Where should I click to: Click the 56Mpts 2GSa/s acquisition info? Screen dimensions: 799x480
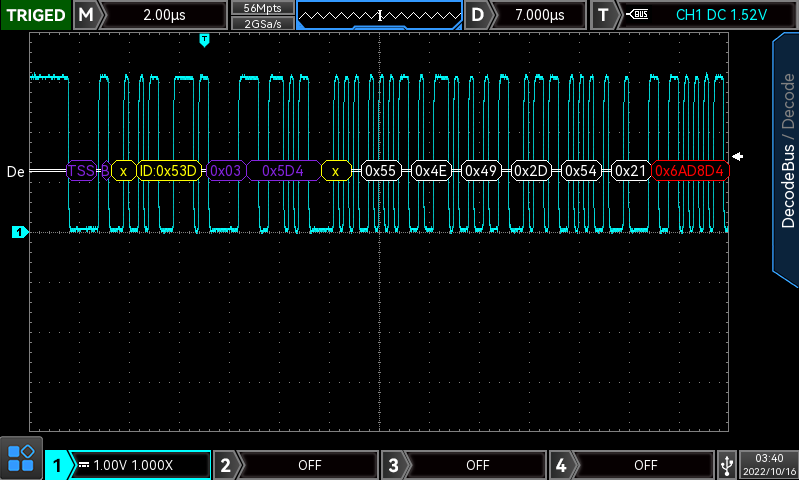point(262,15)
